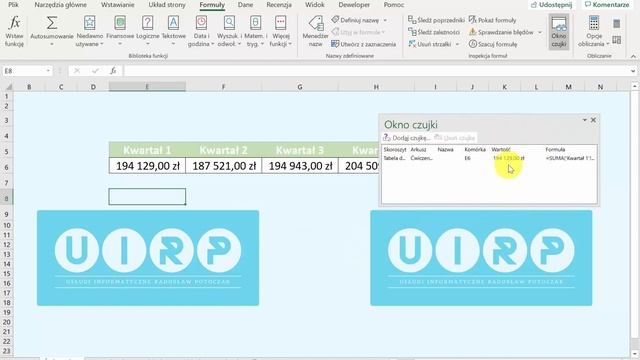Screen dimensions: 640x360
Task: Click Definiuj nazwę
Action: click(x=355, y=20)
